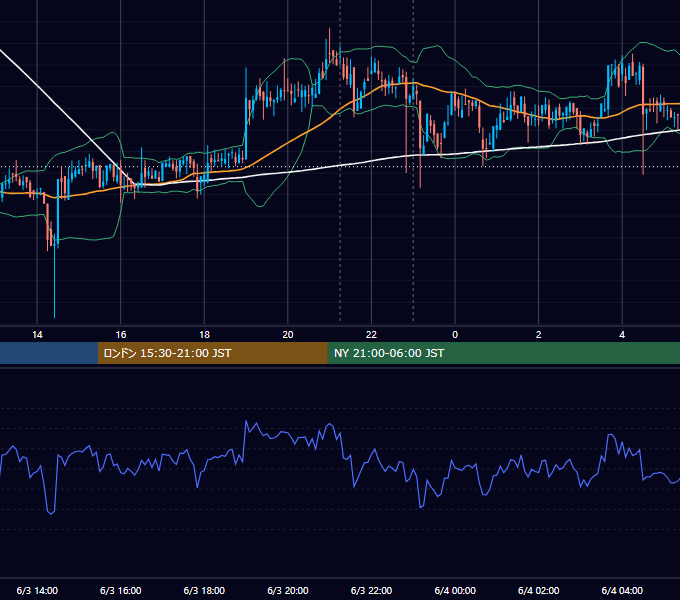Click the 6/4 00:00 time label
The image size is (680, 600).
[x=455, y=590]
